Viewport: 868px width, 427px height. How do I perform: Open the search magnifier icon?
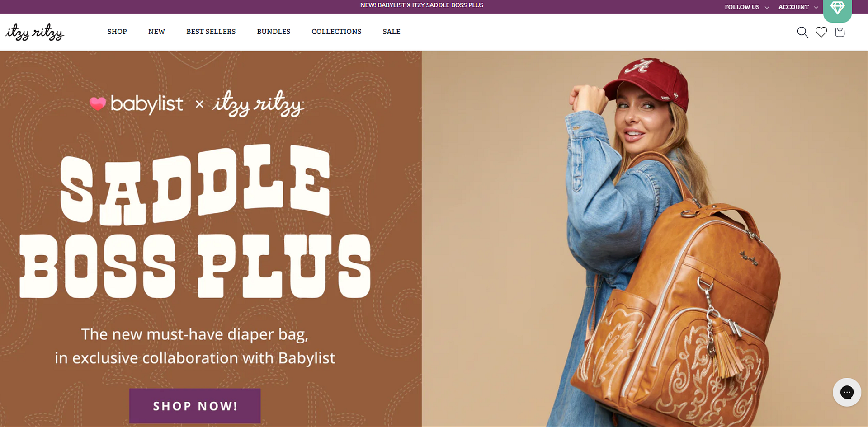point(802,32)
